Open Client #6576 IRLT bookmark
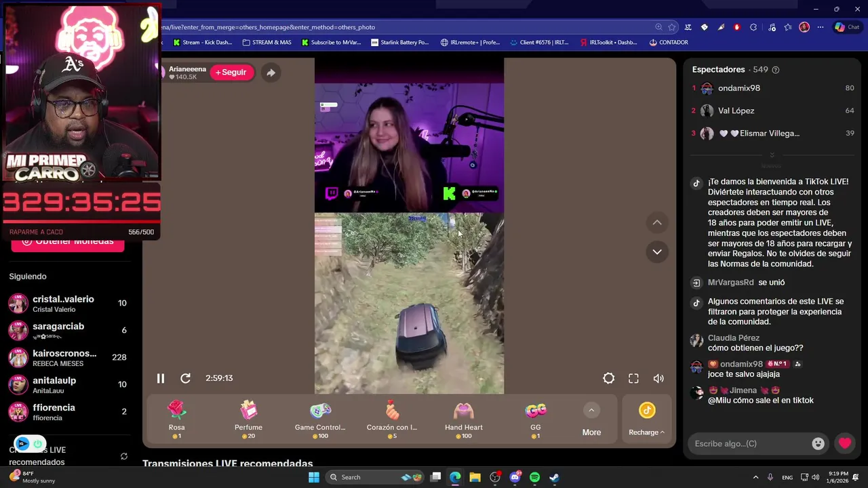 (x=539, y=42)
